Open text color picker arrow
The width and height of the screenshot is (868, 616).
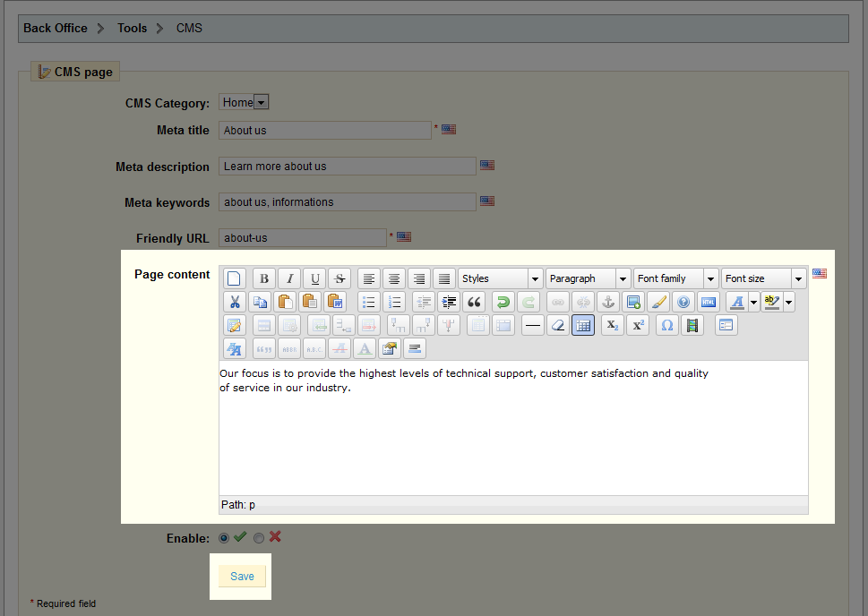[753, 303]
